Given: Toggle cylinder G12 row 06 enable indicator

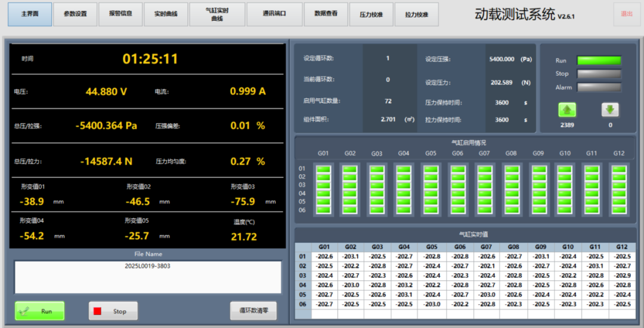Looking at the screenshot, I should point(619,210).
